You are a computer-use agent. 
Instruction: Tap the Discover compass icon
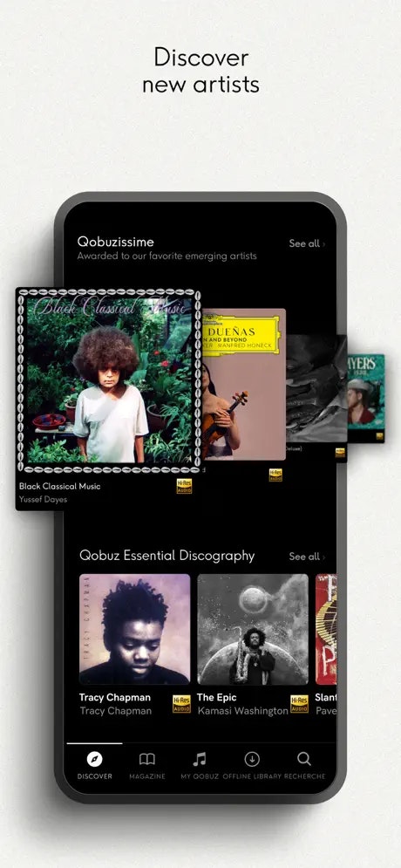[94, 759]
